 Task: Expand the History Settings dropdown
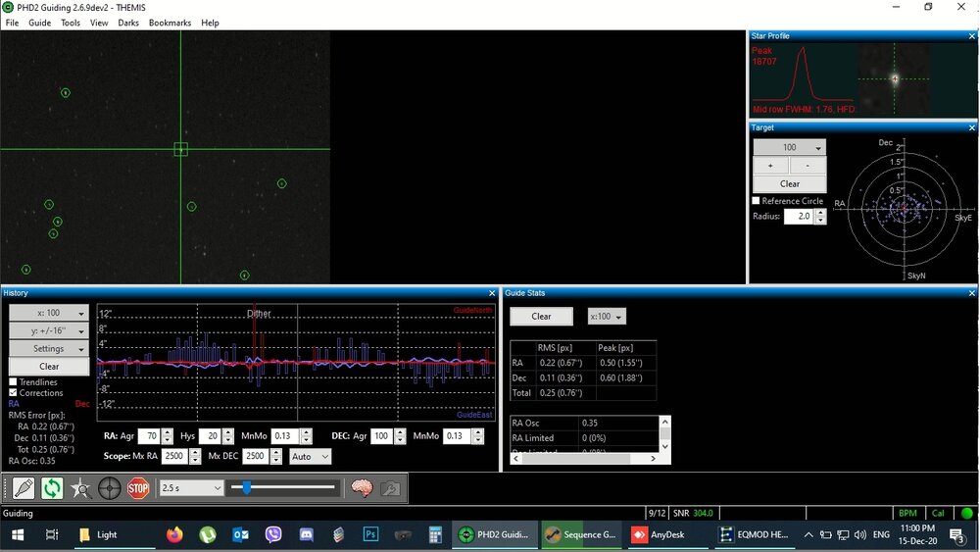point(49,348)
